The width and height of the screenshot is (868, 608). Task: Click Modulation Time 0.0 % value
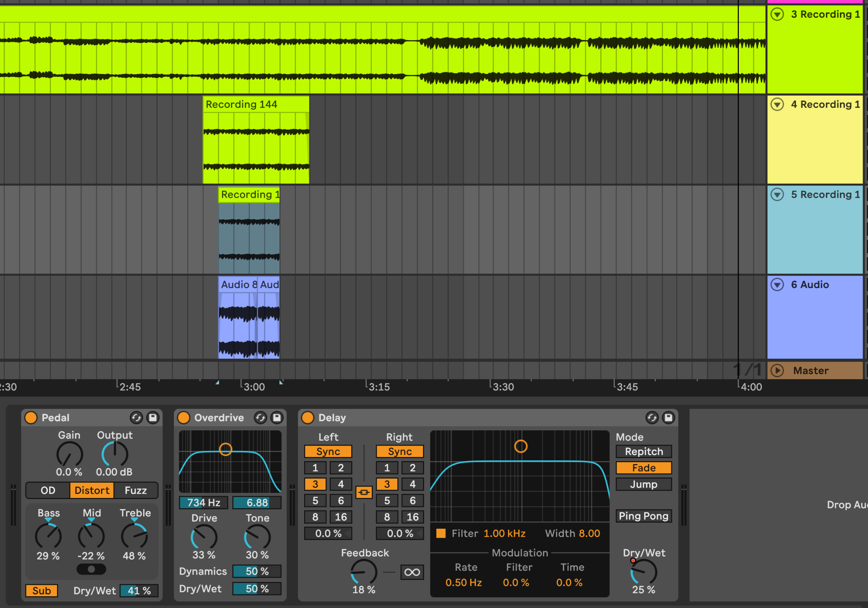(x=569, y=582)
